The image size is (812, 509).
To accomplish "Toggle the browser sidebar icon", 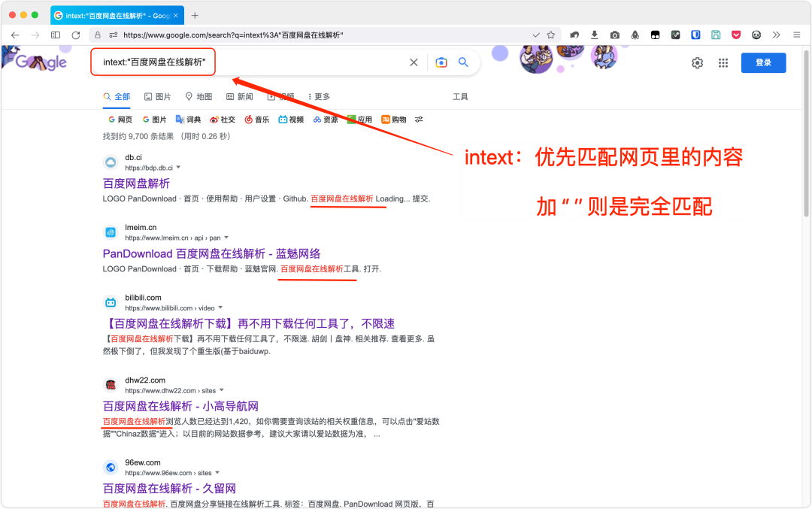I will click(x=56, y=35).
